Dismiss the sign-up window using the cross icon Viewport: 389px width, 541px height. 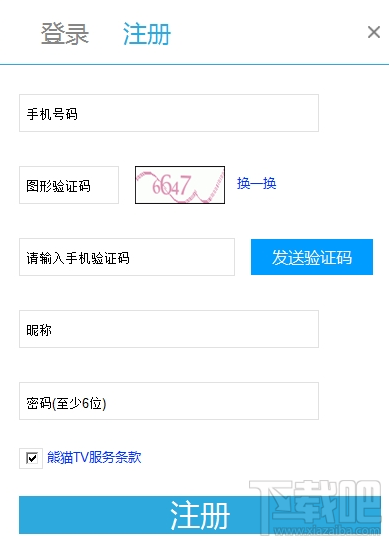(374, 32)
